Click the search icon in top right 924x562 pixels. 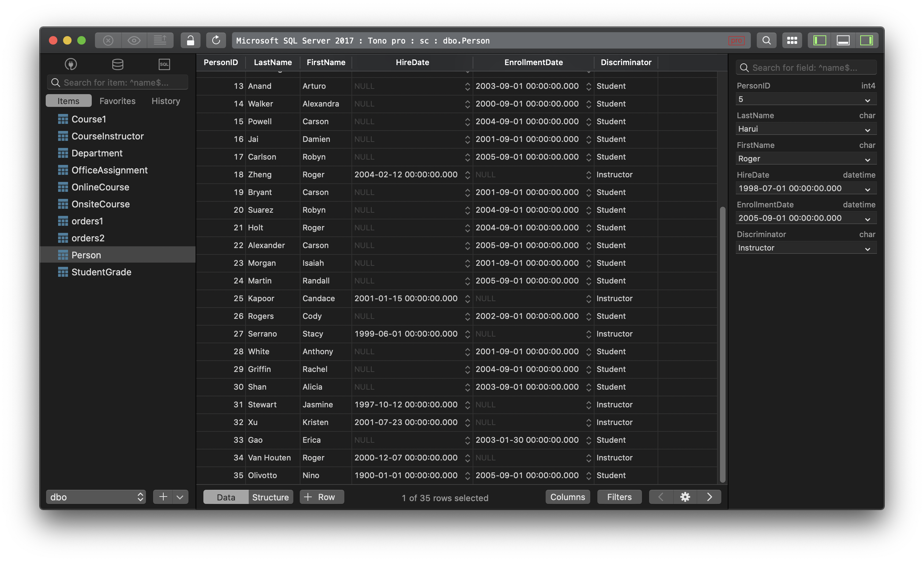point(765,40)
